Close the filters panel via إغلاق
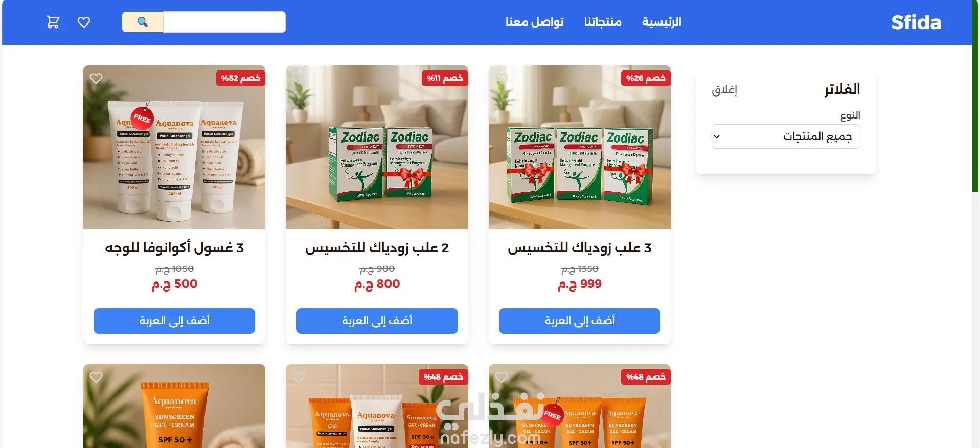 (724, 90)
